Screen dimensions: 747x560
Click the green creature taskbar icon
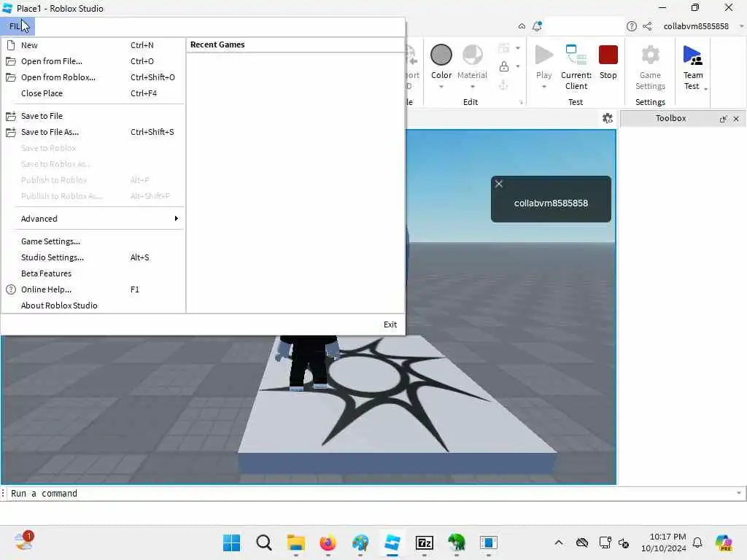tap(457, 542)
